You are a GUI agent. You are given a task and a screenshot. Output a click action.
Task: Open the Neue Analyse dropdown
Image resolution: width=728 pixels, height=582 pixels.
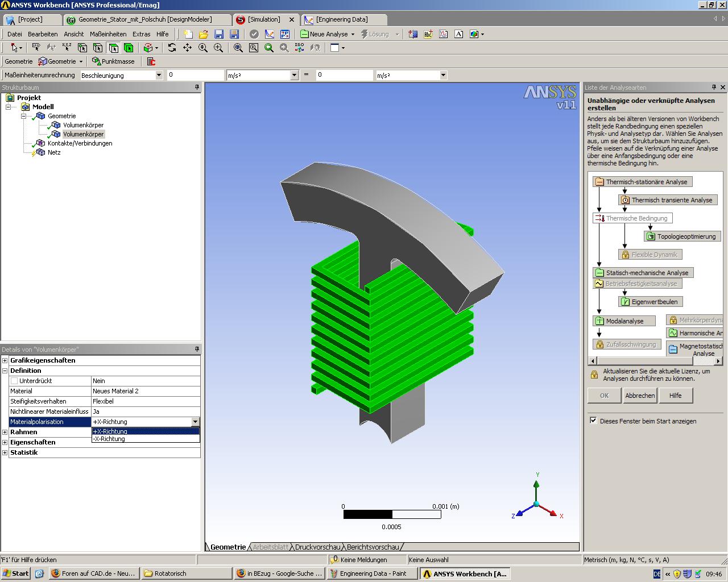pyautogui.click(x=353, y=34)
